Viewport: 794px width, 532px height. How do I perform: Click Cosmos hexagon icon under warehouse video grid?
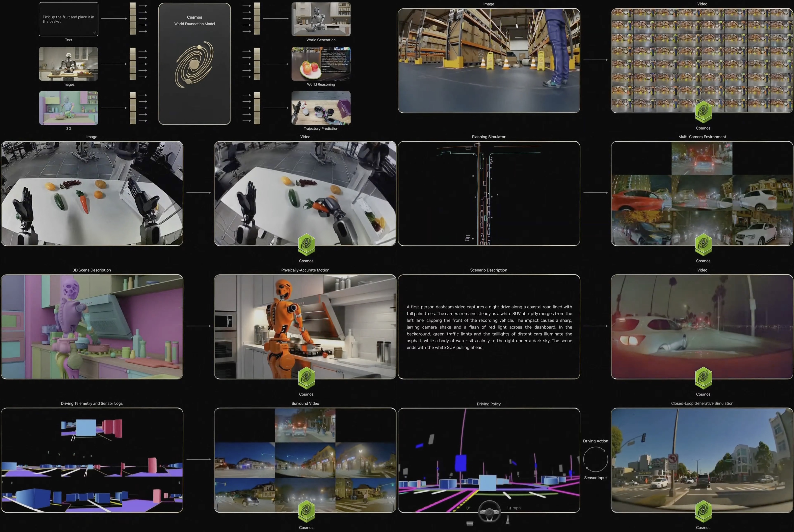point(703,111)
